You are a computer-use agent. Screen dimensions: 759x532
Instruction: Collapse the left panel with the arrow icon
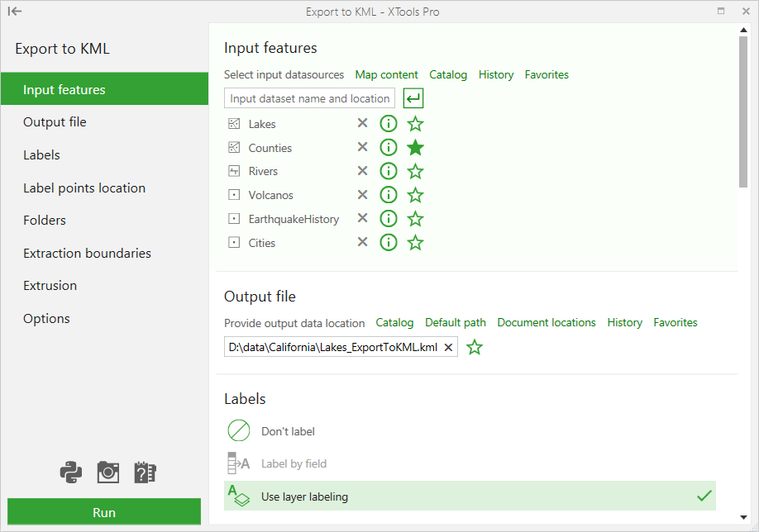(15, 11)
